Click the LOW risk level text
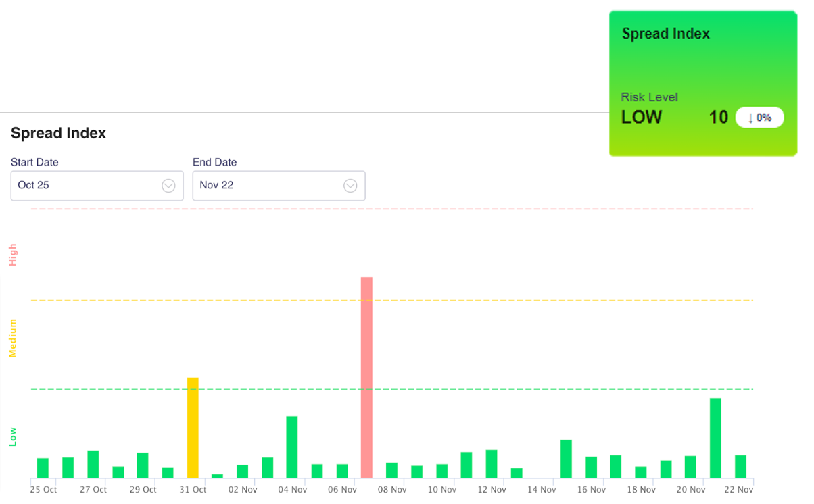Screen dimensions: 814x504 click(642, 117)
